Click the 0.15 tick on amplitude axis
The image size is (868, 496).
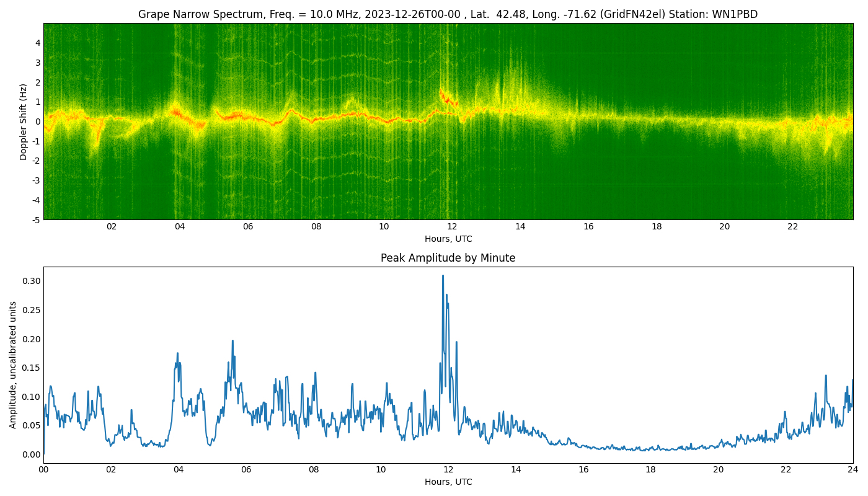coord(30,368)
